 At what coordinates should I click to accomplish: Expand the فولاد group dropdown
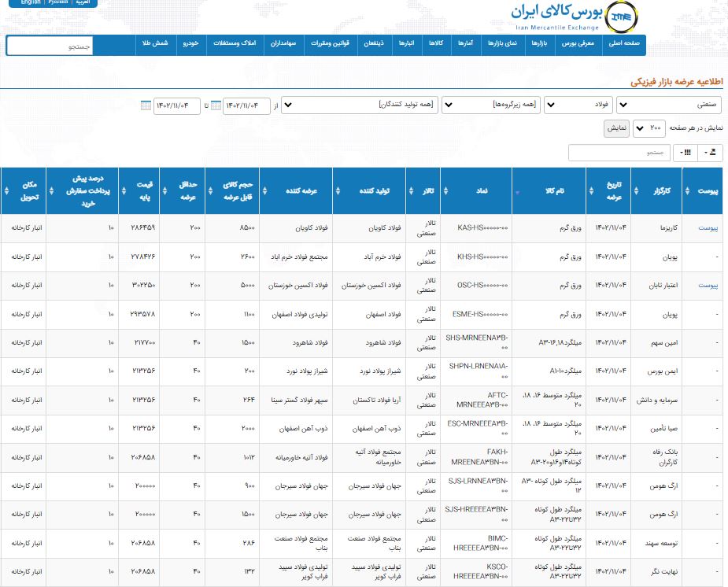point(578,105)
